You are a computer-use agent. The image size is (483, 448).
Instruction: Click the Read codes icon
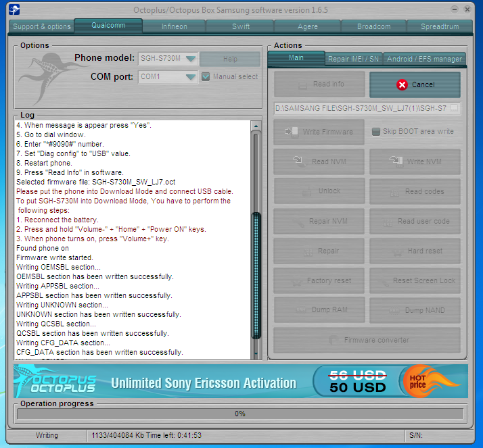coord(394,193)
